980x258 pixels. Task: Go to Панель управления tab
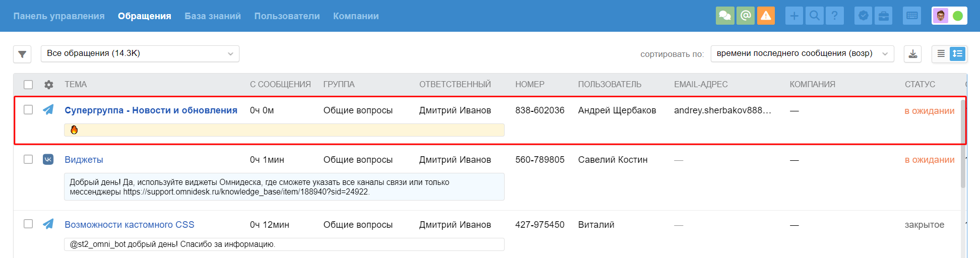coord(59,16)
